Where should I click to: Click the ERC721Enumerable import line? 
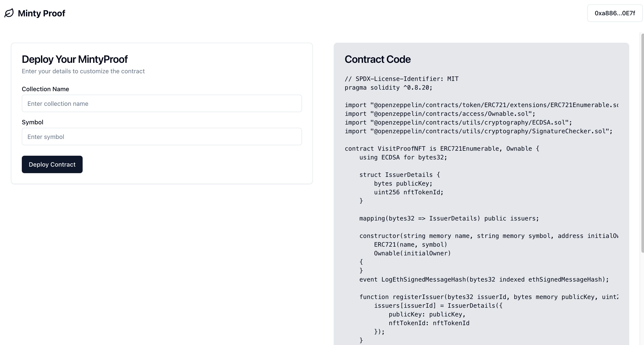(481, 105)
